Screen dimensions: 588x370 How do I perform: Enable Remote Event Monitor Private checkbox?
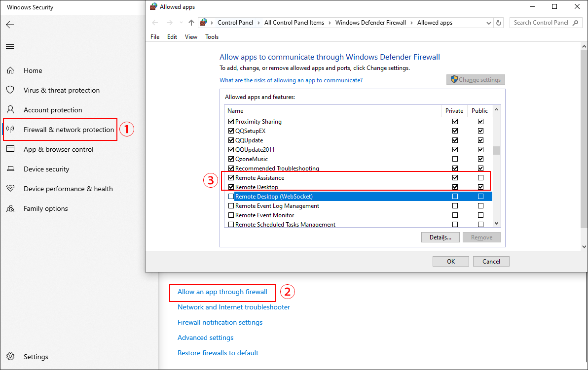455,215
